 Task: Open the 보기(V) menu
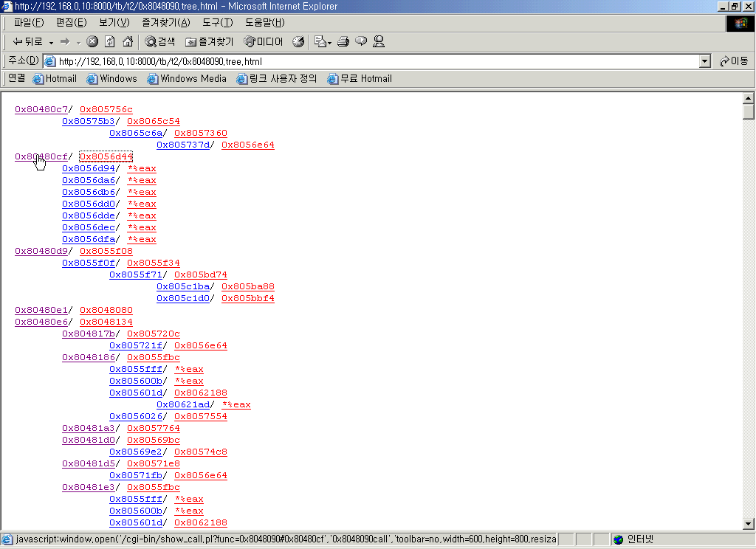click(x=114, y=23)
